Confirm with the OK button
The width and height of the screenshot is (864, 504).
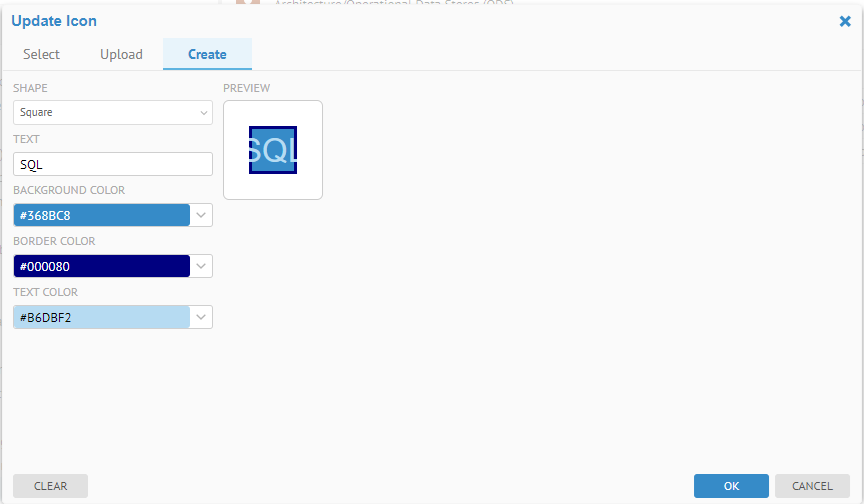731,486
